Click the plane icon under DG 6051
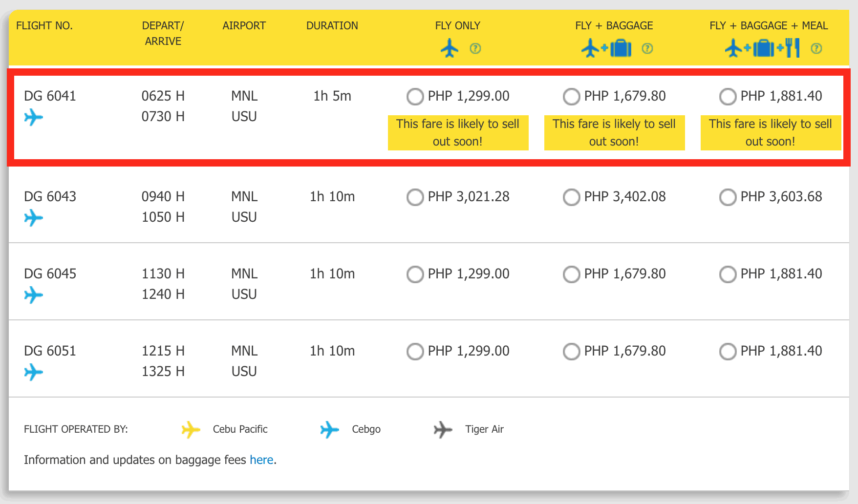Screen dimensions: 858x504 tap(34, 372)
